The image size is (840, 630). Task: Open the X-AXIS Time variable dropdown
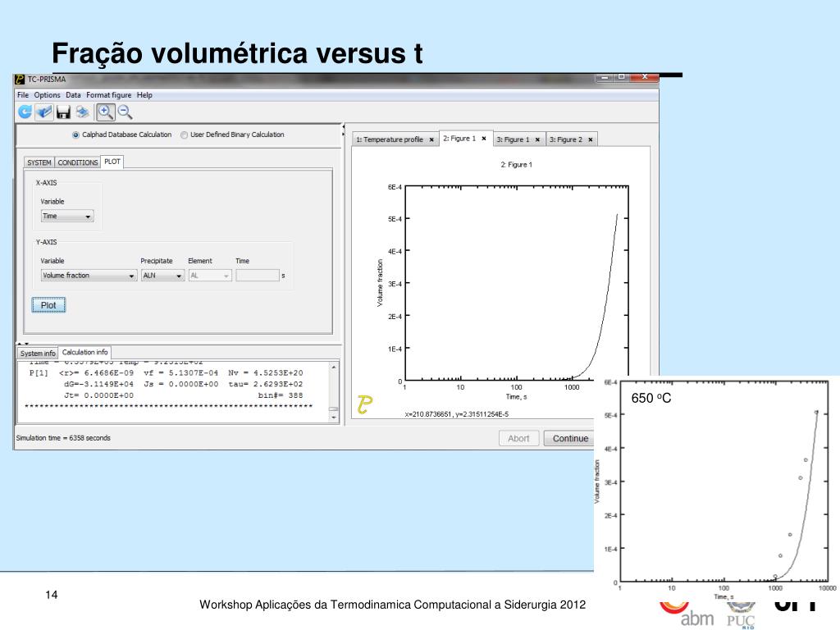(67, 216)
